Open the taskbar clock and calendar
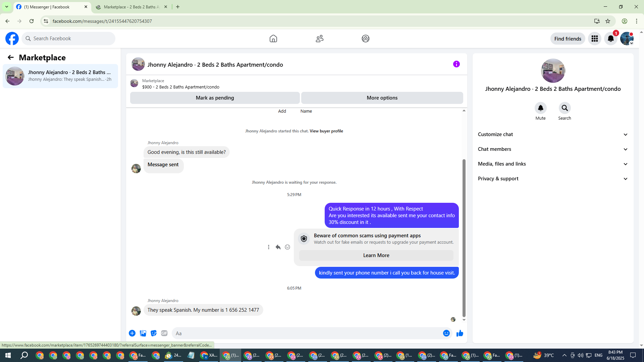644x362 pixels. (x=615, y=355)
